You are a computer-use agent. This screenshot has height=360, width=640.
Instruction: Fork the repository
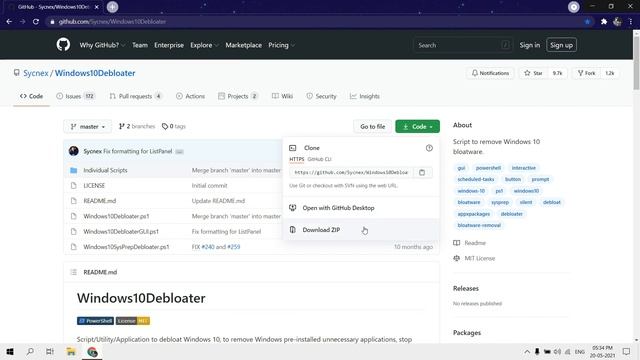pos(587,73)
